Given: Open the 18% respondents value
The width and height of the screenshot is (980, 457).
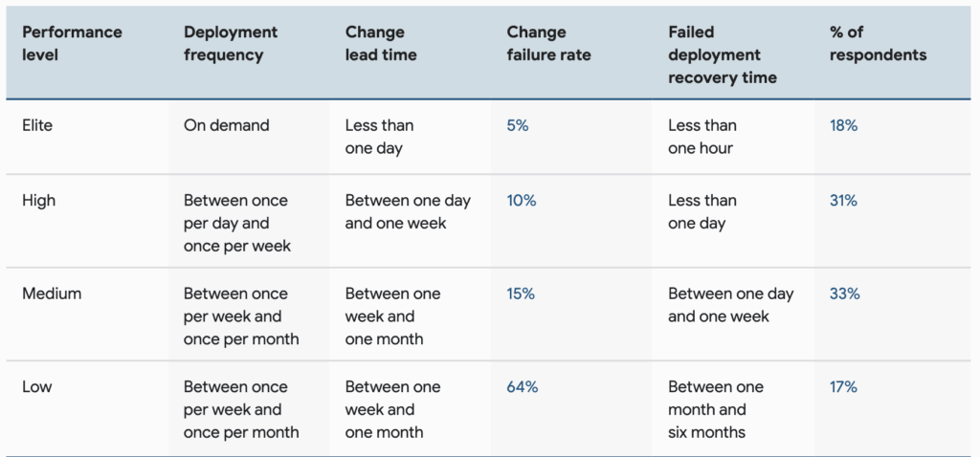Looking at the screenshot, I should [844, 125].
